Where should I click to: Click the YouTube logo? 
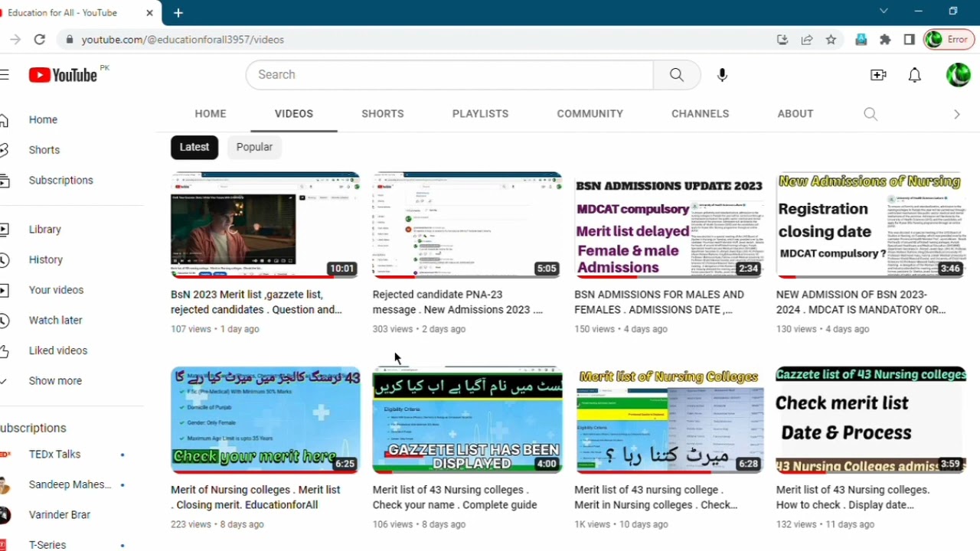tap(63, 74)
